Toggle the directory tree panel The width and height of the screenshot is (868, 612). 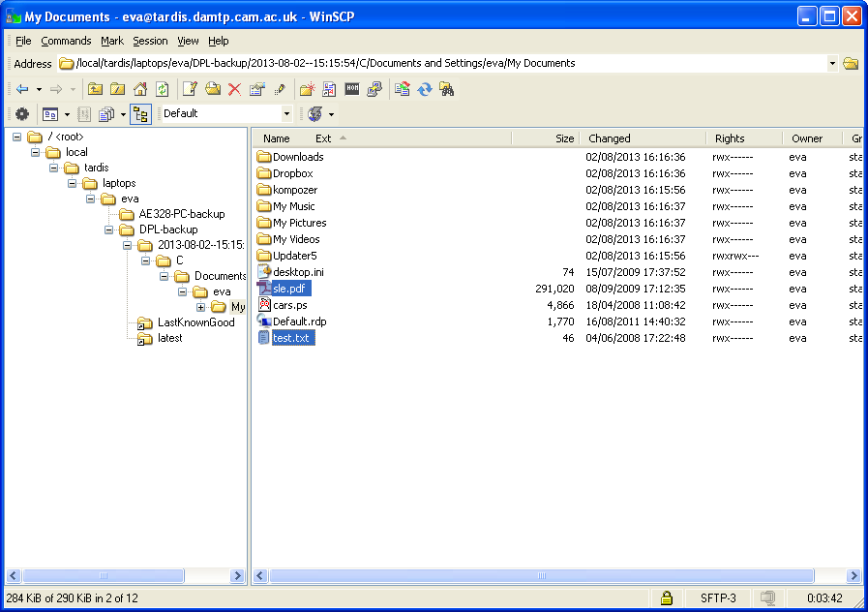click(140, 114)
